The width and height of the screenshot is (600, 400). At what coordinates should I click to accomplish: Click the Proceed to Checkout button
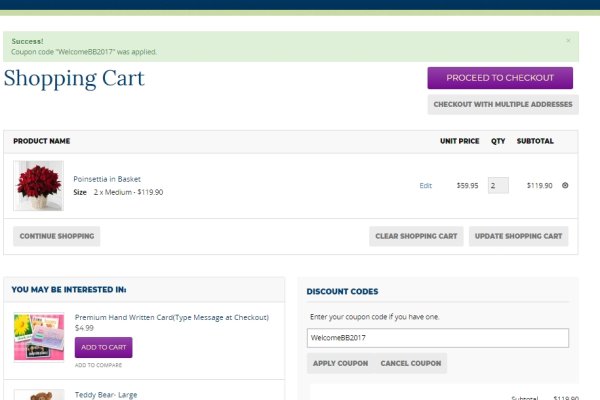point(500,78)
